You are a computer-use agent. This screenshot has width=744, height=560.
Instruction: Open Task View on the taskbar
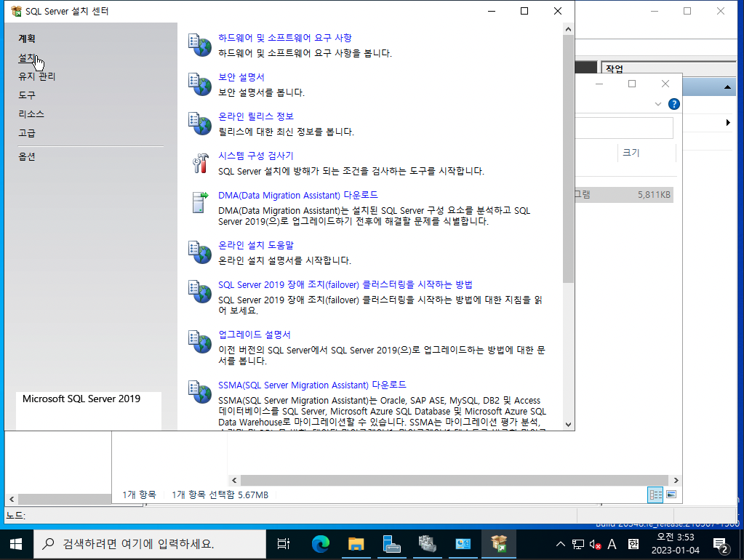283,544
